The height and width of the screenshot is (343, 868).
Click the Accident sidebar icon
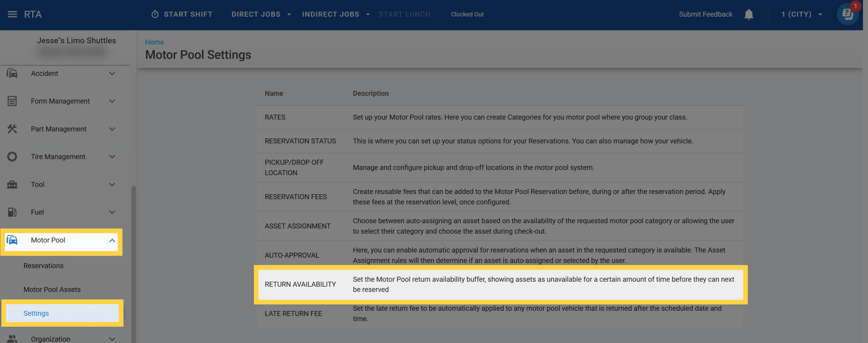click(x=12, y=73)
